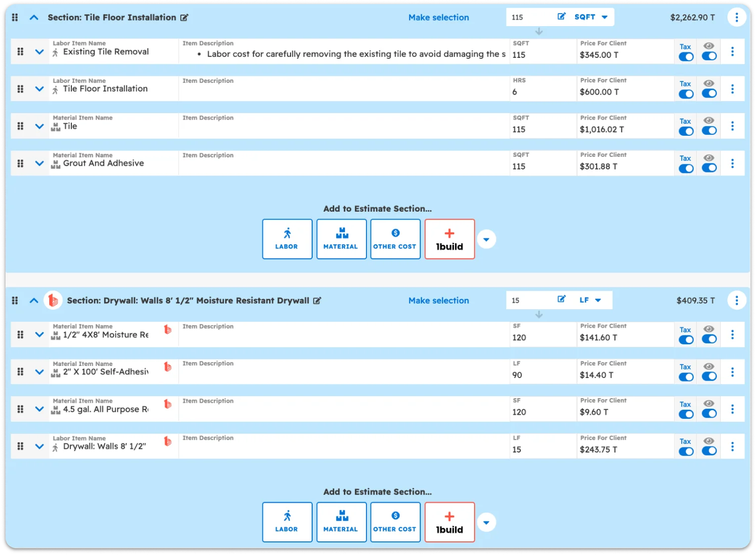Open kebab menu for Grout And Adhesive row
756x555 pixels.
[x=732, y=163]
